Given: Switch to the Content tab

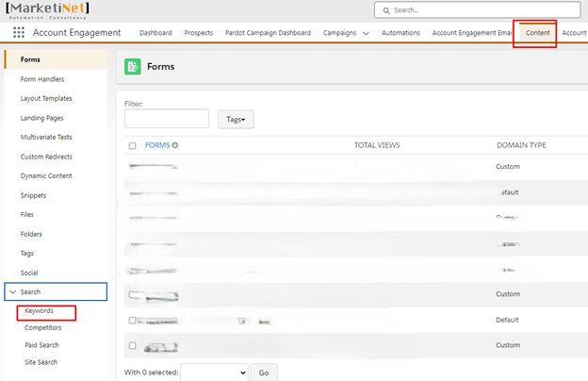Looking at the screenshot, I should click(x=537, y=33).
